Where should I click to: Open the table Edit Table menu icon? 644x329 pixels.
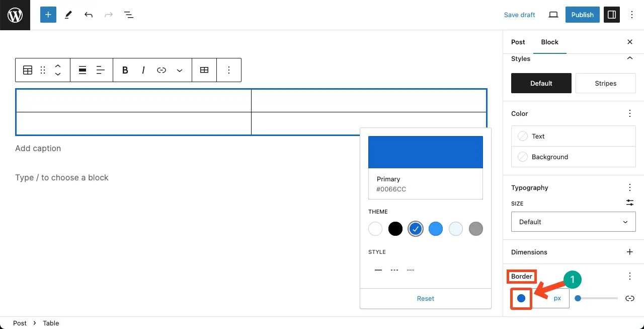coord(204,70)
